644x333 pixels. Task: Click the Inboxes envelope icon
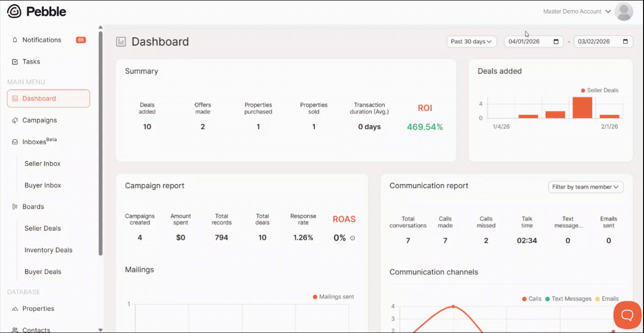(x=15, y=142)
